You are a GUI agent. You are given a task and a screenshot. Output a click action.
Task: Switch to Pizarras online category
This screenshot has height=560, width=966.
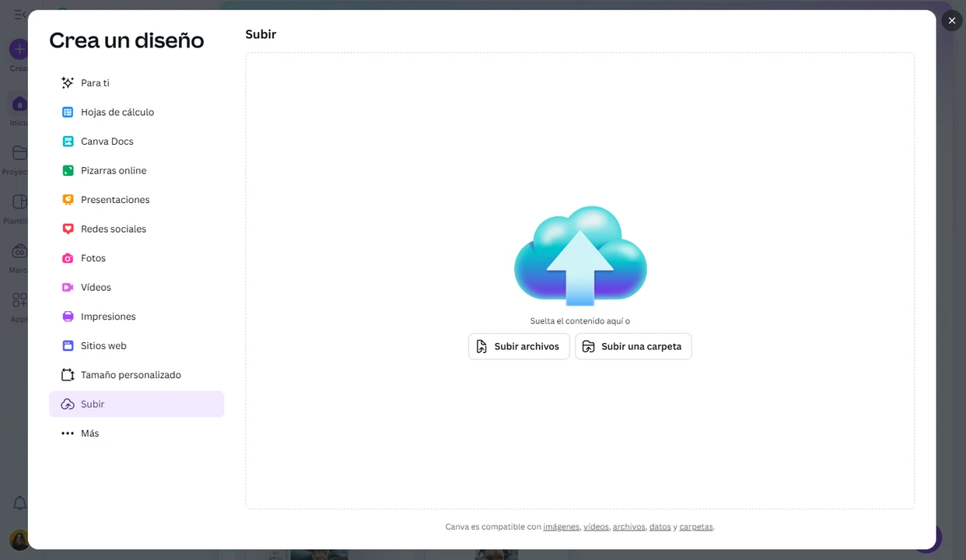click(137, 170)
